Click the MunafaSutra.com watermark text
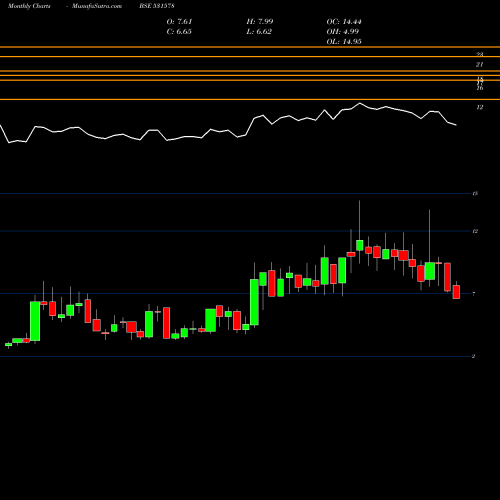Image resolution: width=500 pixels, height=500 pixels. (x=97, y=6)
